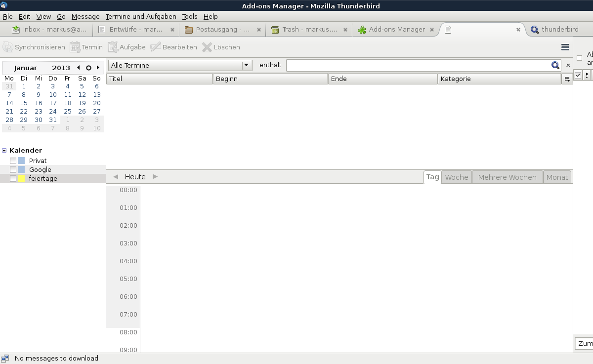The image size is (593, 364).
Task: Toggle the feiertage calendar checkbox
Action: click(13, 178)
